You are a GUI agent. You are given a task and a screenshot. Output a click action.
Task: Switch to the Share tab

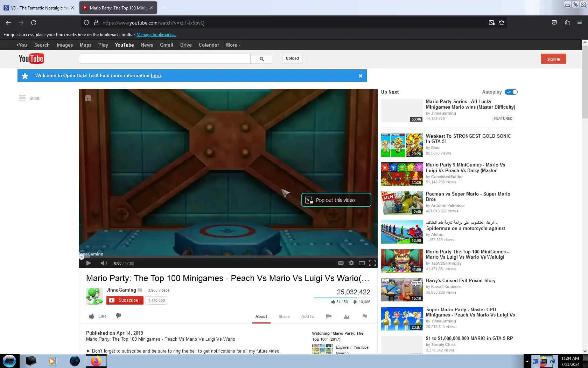(x=284, y=316)
